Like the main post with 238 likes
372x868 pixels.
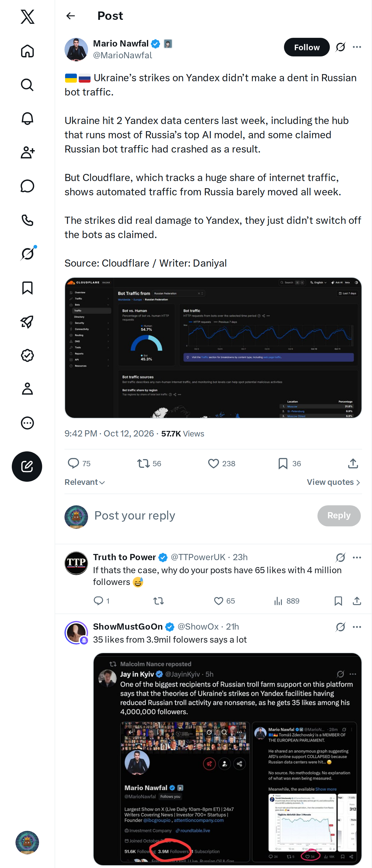pos(221,464)
